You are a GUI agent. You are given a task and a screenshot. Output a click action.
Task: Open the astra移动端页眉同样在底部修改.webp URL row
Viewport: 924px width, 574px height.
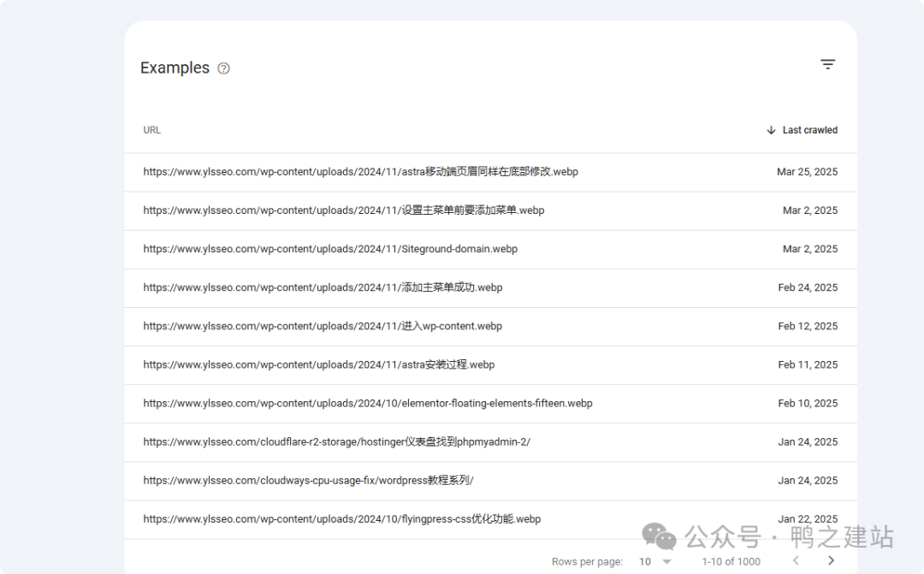pyautogui.click(x=360, y=172)
